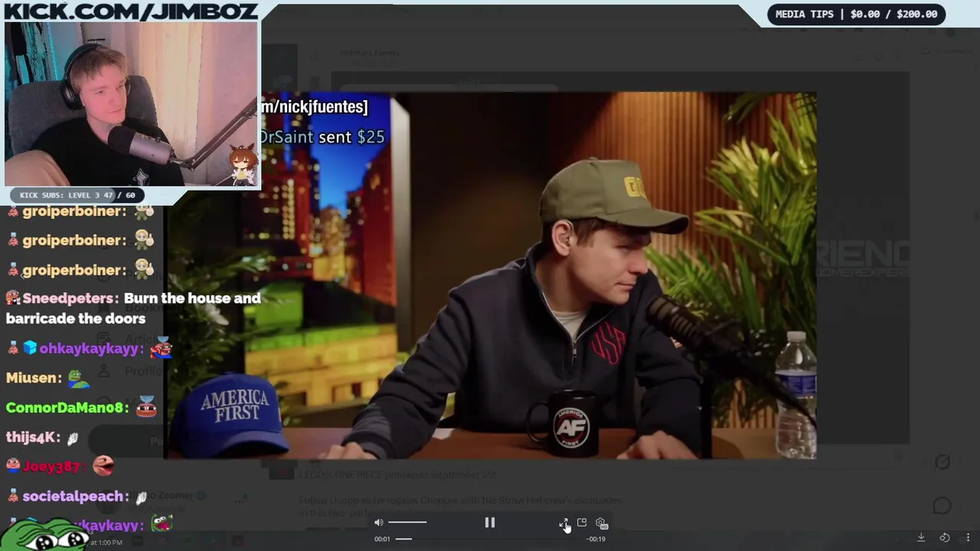The height and width of the screenshot is (551, 980).
Task: Click the MEDIA TIPS goal banner
Action: click(856, 14)
